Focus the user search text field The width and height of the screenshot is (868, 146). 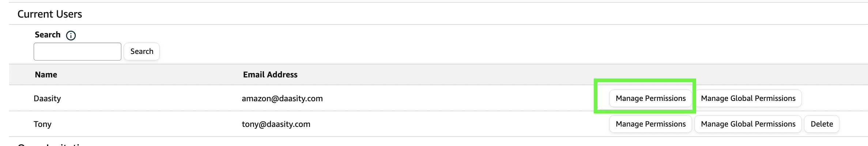pyautogui.click(x=78, y=51)
